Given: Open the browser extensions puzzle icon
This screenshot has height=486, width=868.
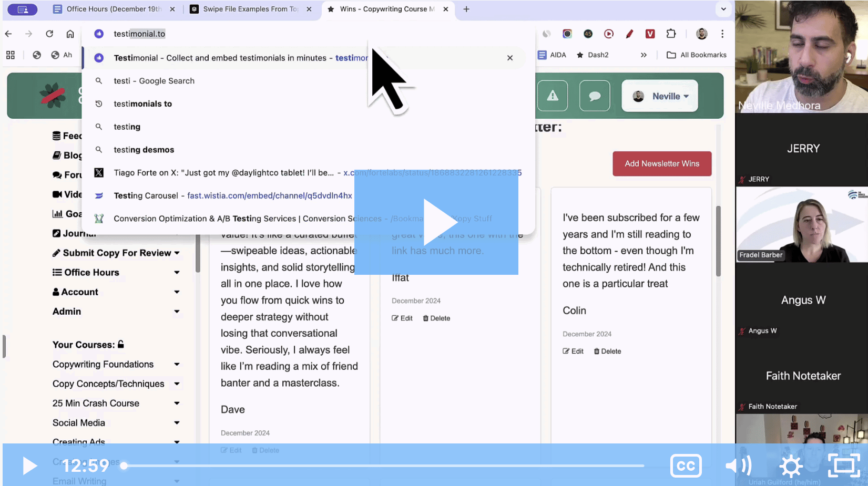Looking at the screenshot, I should tap(671, 34).
